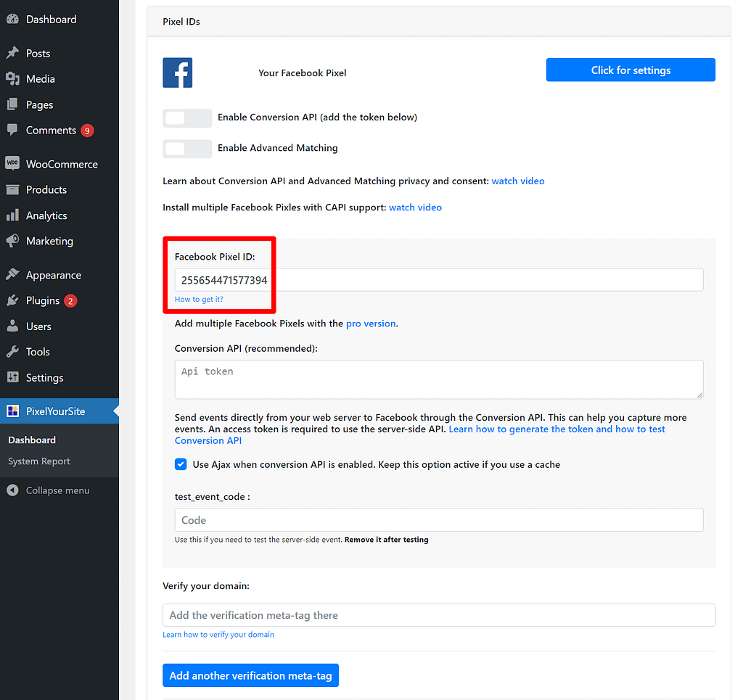Click the Plugins plug icon
743x700 pixels.
pos(13,300)
